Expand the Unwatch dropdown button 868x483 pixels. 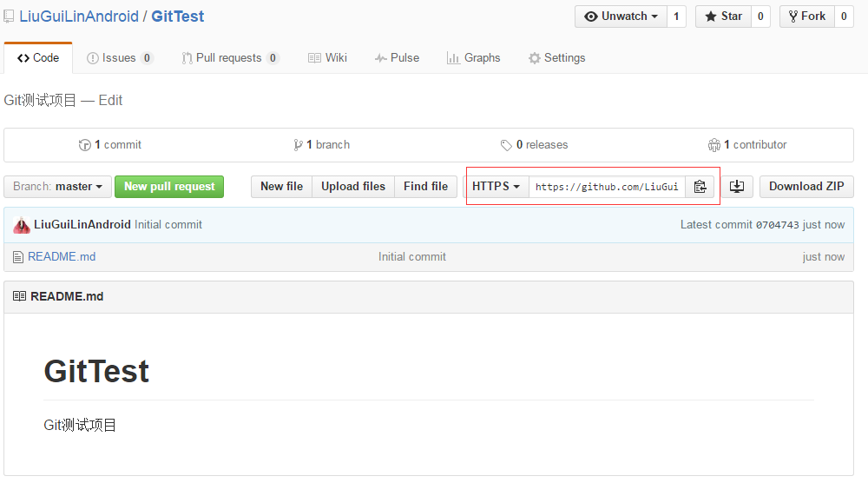point(621,17)
